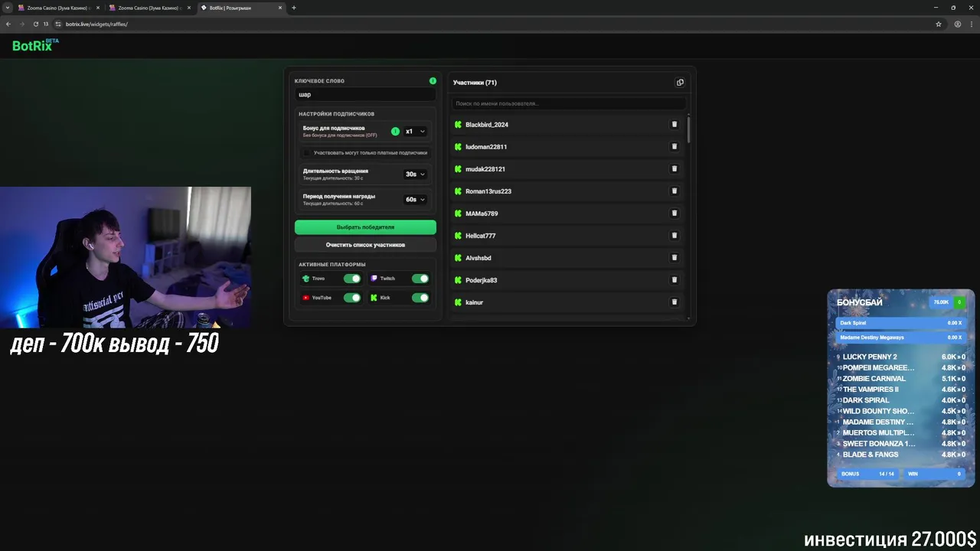This screenshot has width=980, height=551.
Task: Open the tab search dropdown arrow
Action: [8, 8]
